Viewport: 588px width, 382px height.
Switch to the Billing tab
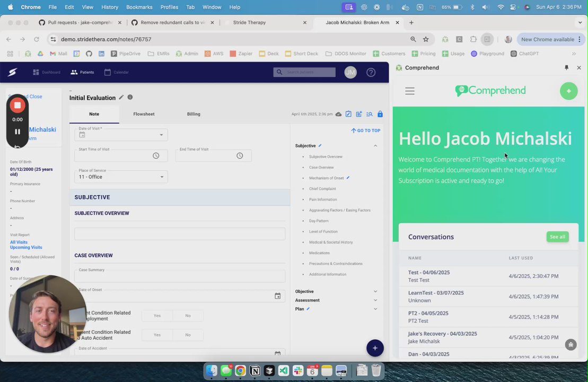[x=194, y=114]
